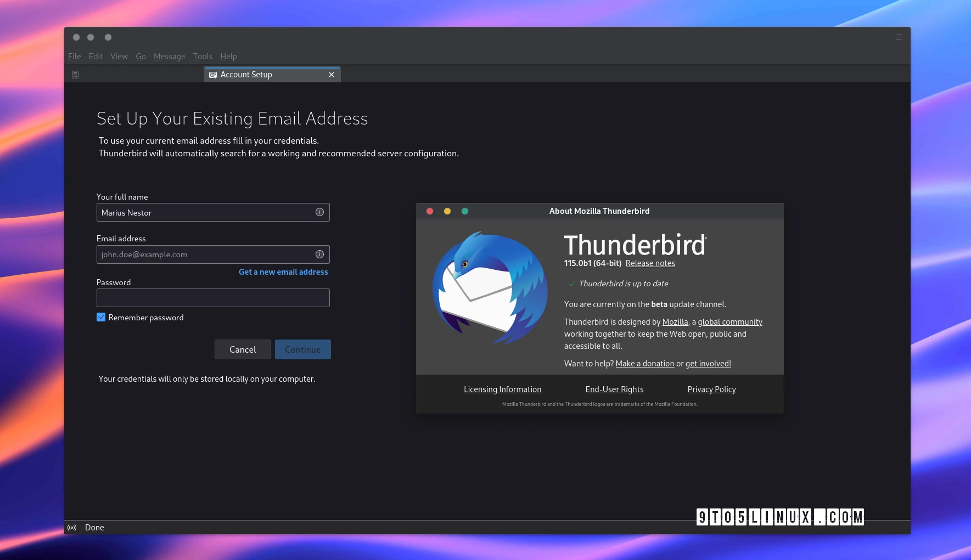This screenshot has width=971, height=560.
Task: Open the application hamburger menu
Action: (899, 37)
